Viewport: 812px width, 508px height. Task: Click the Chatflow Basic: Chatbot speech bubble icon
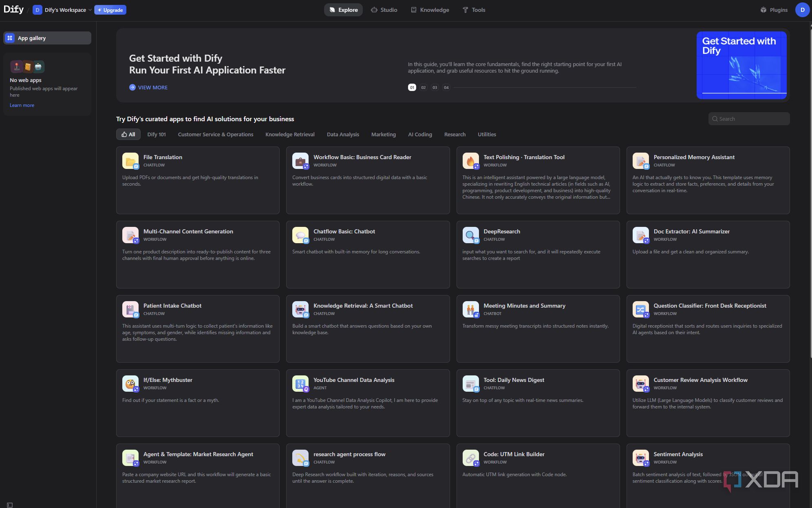[x=300, y=235]
